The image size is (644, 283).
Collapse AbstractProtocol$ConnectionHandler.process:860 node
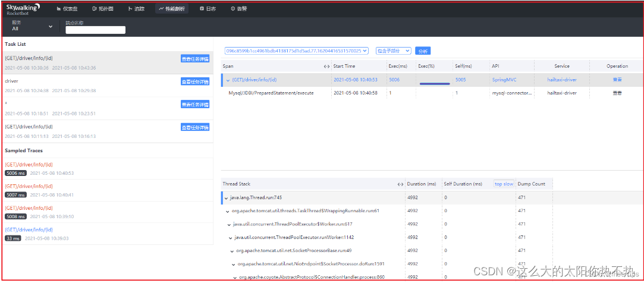coord(235,277)
